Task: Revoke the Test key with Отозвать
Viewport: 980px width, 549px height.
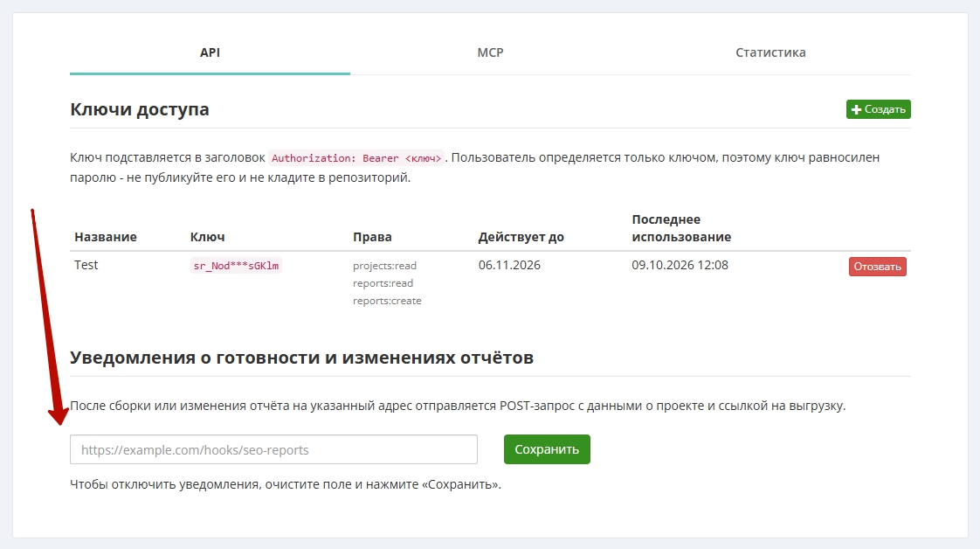Action: click(x=877, y=267)
